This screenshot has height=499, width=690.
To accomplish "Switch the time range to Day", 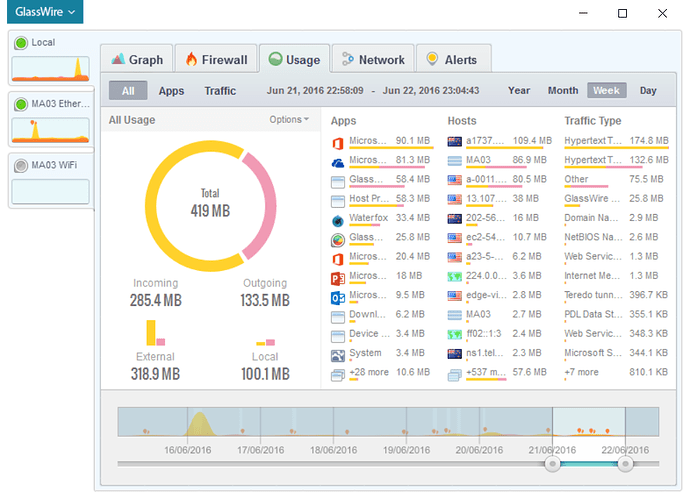I will point(648,91).
